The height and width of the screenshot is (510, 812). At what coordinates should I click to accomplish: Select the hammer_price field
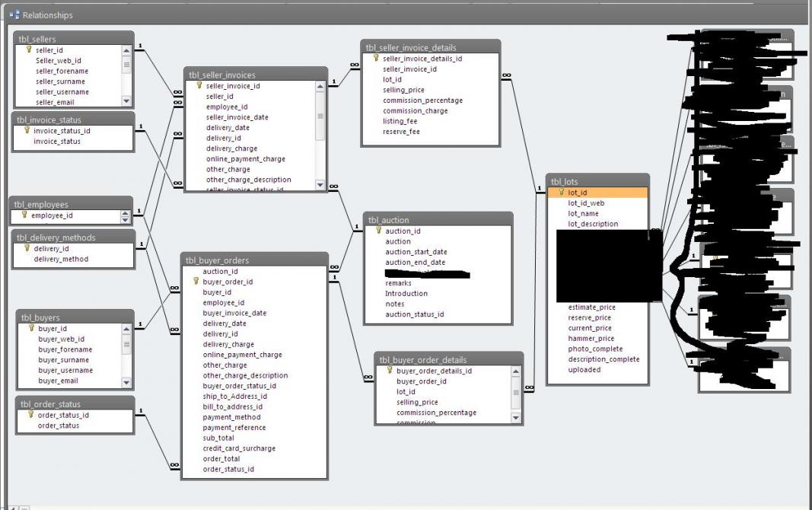591,338
